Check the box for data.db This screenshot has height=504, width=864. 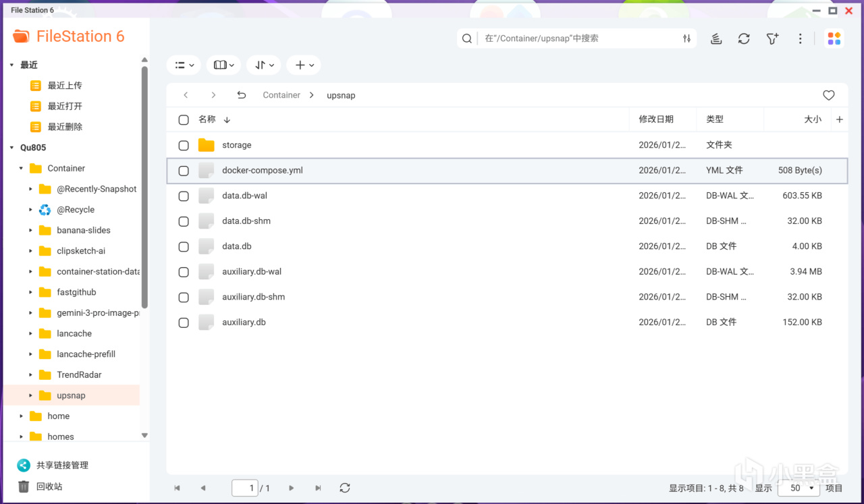pos(184,246)
